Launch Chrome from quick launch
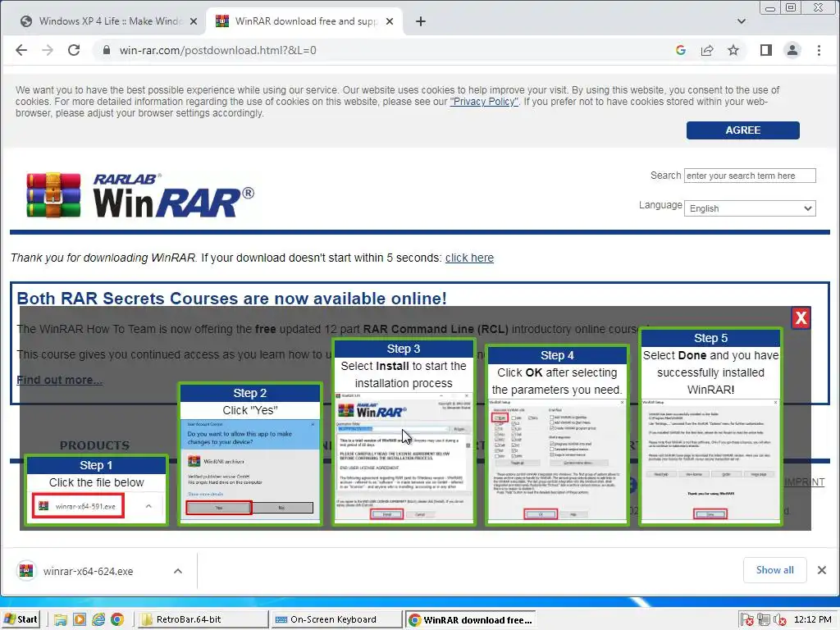Viewport: 840px width, 630px height. tap(117, 620)
